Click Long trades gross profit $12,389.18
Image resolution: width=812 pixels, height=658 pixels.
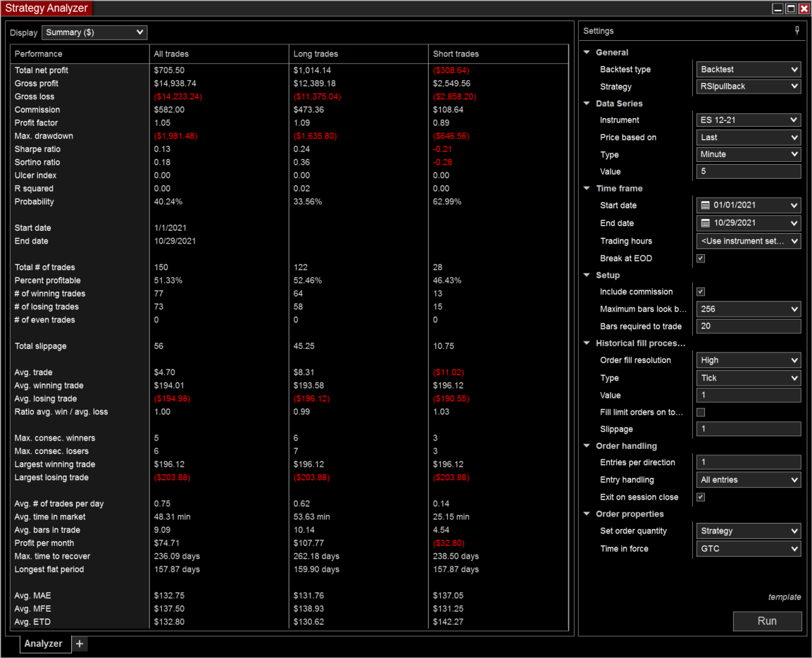click(x=314, y=83)
